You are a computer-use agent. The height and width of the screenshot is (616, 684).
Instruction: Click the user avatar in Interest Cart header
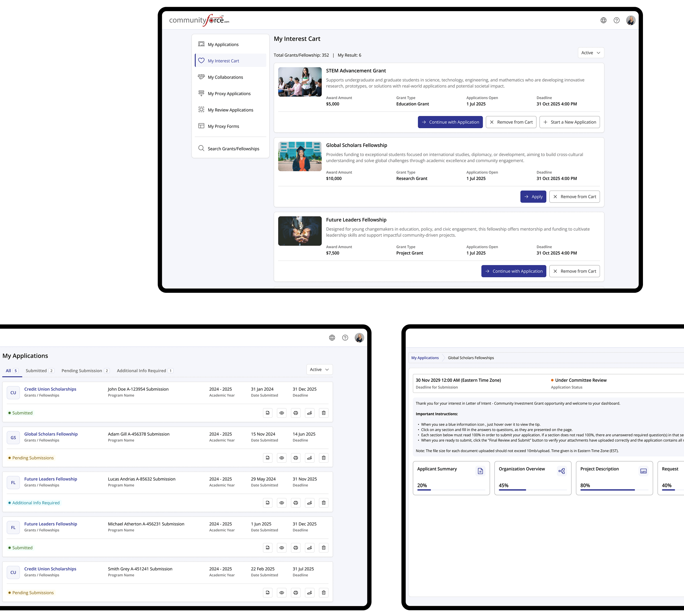point(630,20)
